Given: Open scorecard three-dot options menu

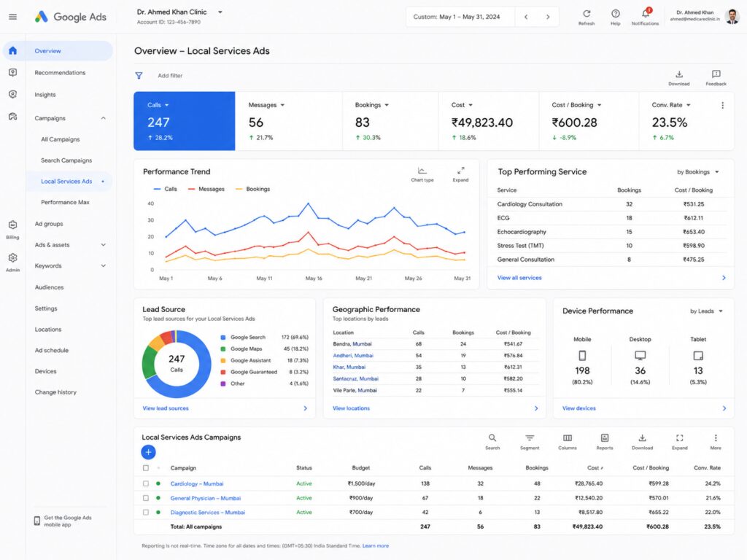Looking at the screenshot, I should pos(723,105).
